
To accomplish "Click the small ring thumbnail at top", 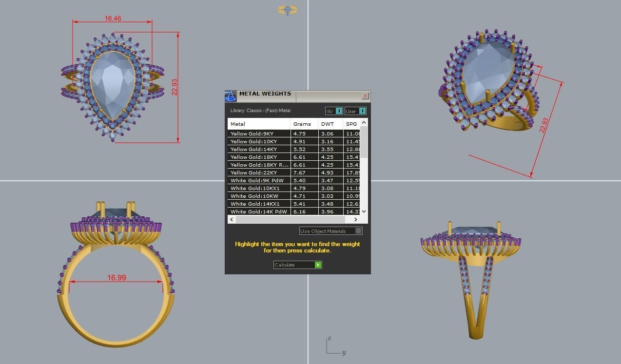I will (x=287, y=10).
